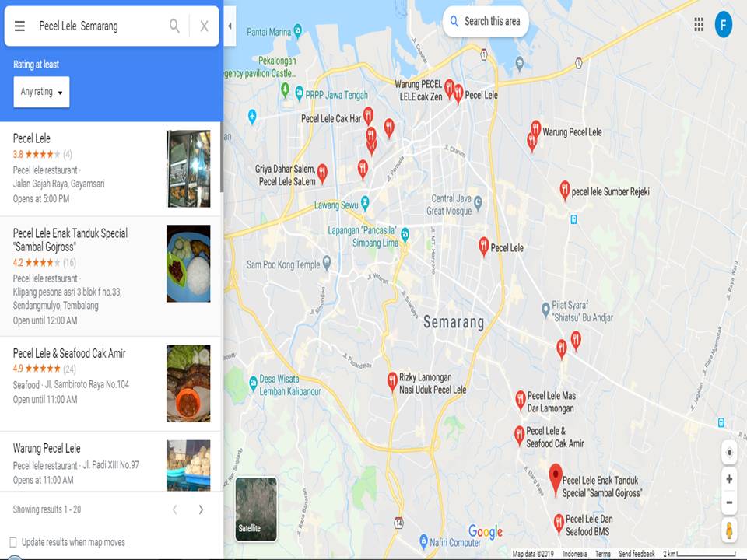The height and width of the screenshot is (560, 747).
Task: Click the magnifier search icon
Action: [175, 26]
